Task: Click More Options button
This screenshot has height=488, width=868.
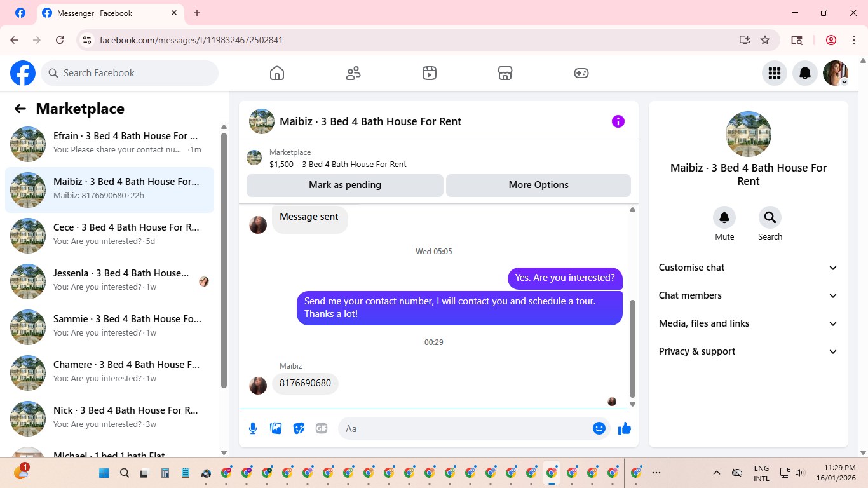Action: pyautogui.click(x=538, y=185)
